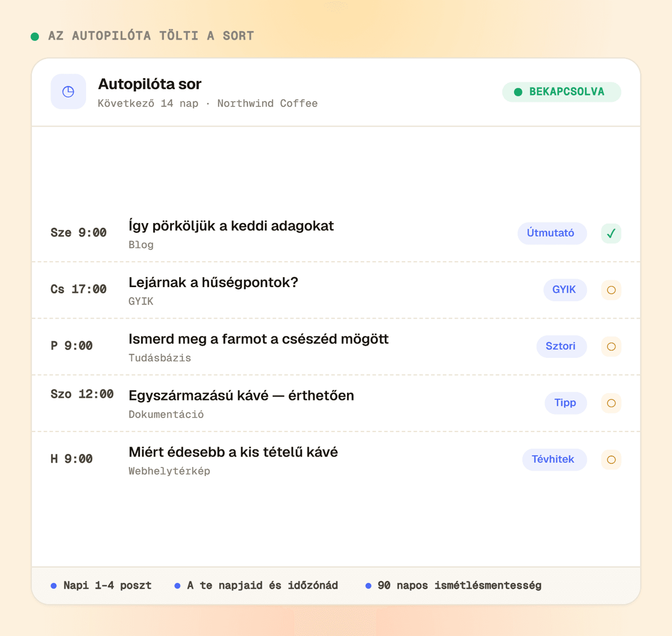Viewport: 672px width, 636px height.
Task: Click the Autopilóta clock icon
Action: coord(68,92)
